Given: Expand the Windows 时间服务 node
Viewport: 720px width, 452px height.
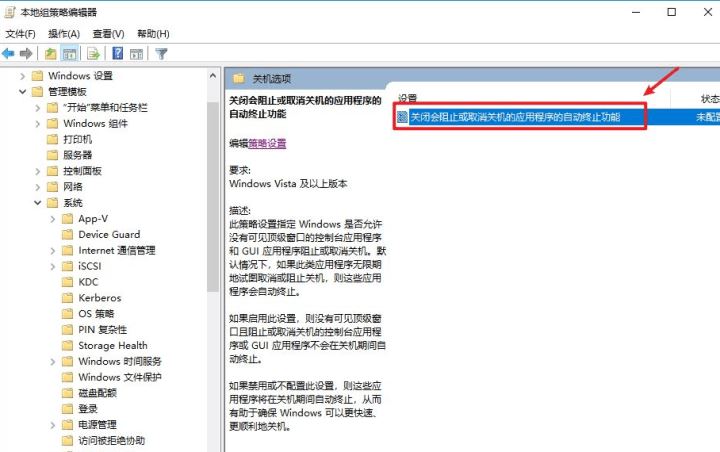Looking at the screenshot, I should pos(53,362).
